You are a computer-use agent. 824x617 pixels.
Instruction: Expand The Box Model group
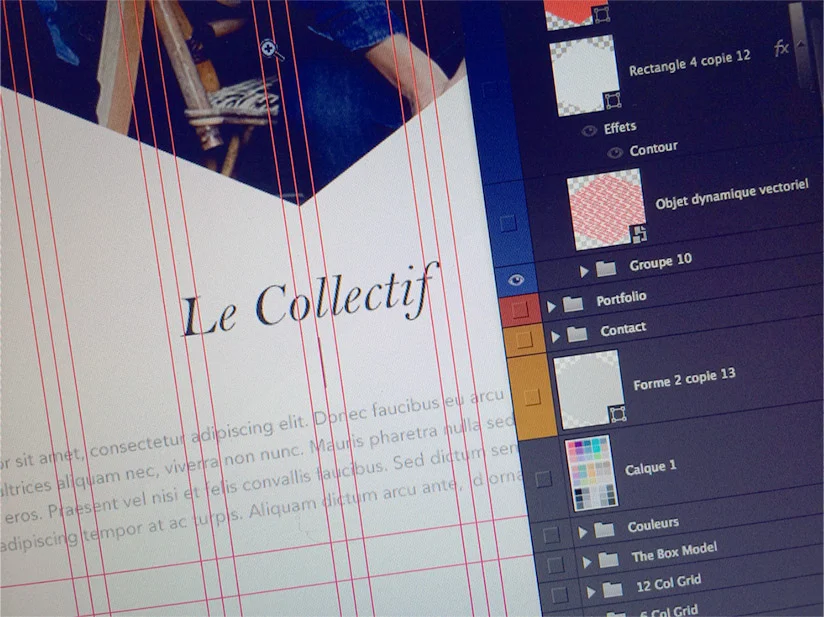click(586, 562)
